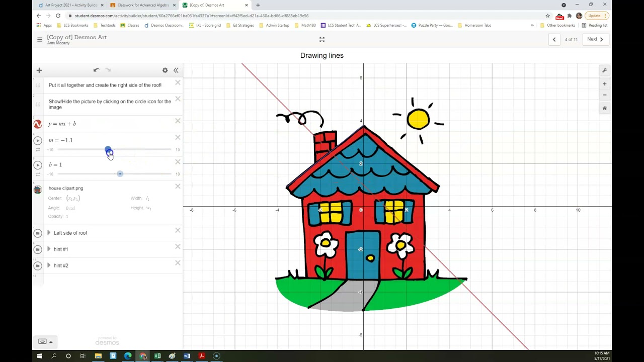Open the Puzzle Party bookmark
644x362 pixels.
[432, 25]
